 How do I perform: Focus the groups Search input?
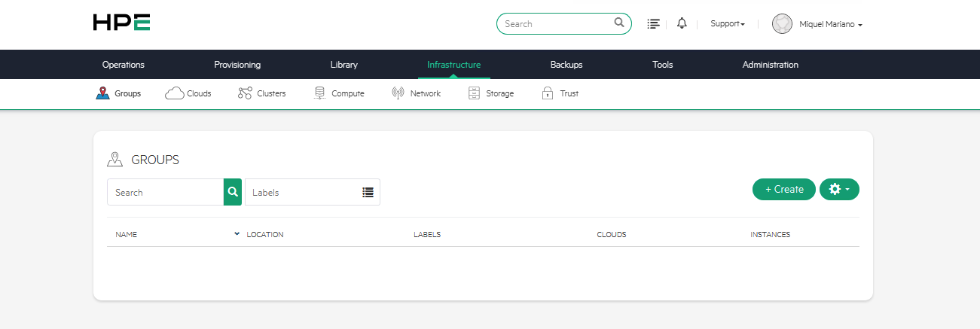pos(166,192)
